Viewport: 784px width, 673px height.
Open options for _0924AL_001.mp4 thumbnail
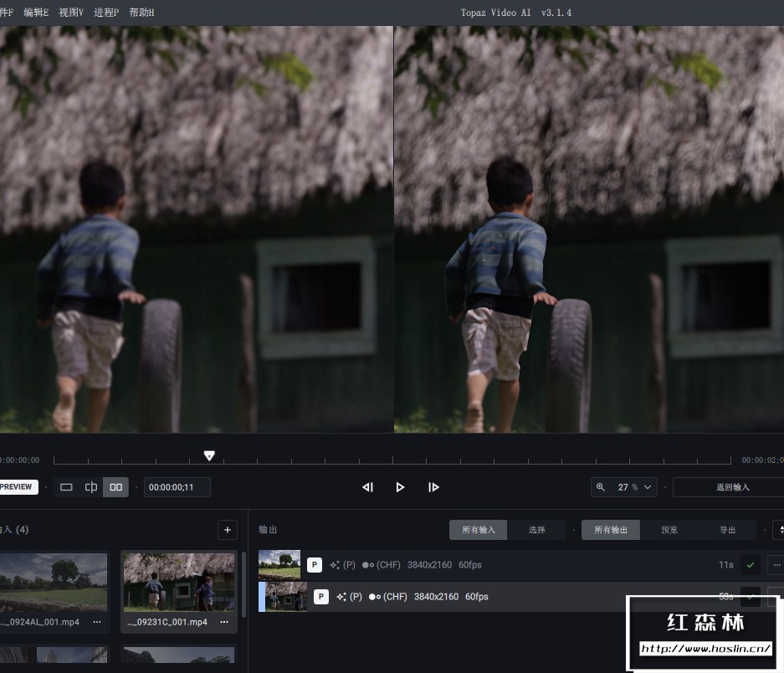[x=97, y=622]
